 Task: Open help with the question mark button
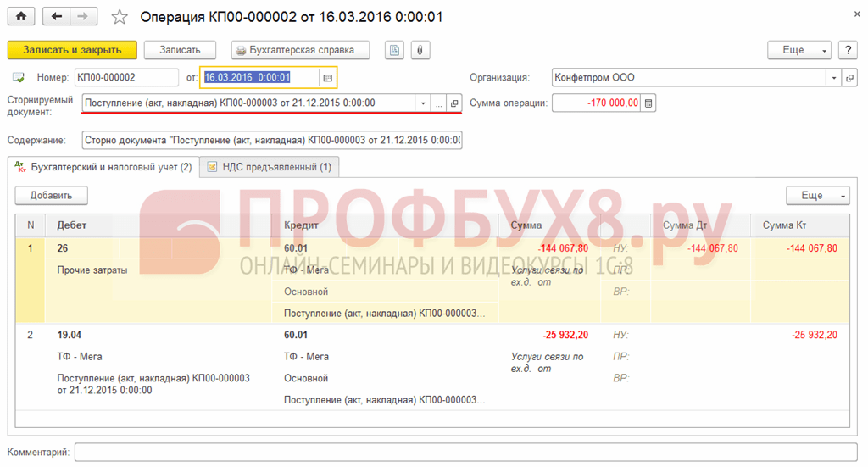click(x=848, y=50)
